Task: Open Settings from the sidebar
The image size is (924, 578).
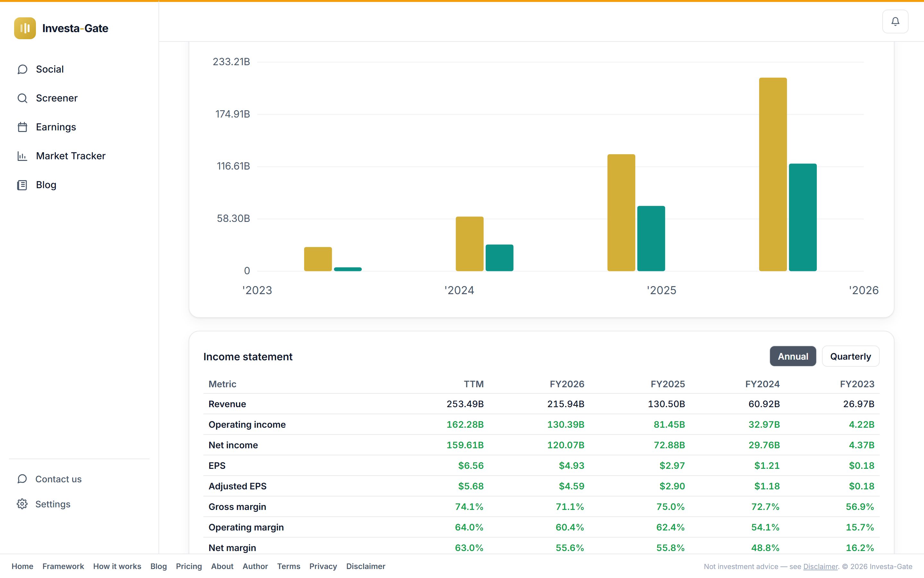Action: coord(80,504)
